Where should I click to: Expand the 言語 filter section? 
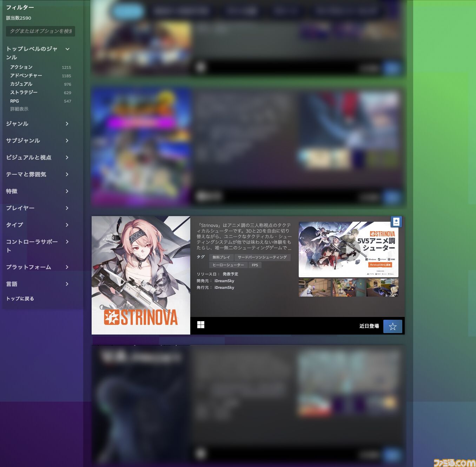click(x=38, y=284)
